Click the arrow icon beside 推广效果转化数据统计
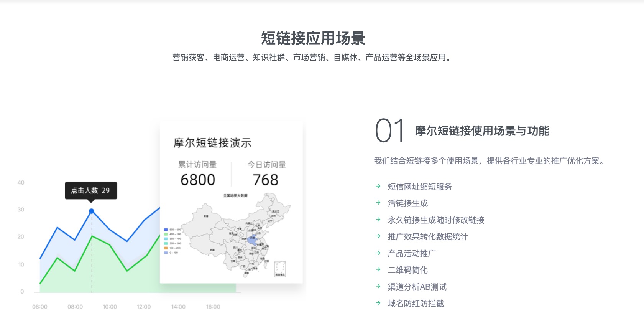 click(x=378, y=236)
